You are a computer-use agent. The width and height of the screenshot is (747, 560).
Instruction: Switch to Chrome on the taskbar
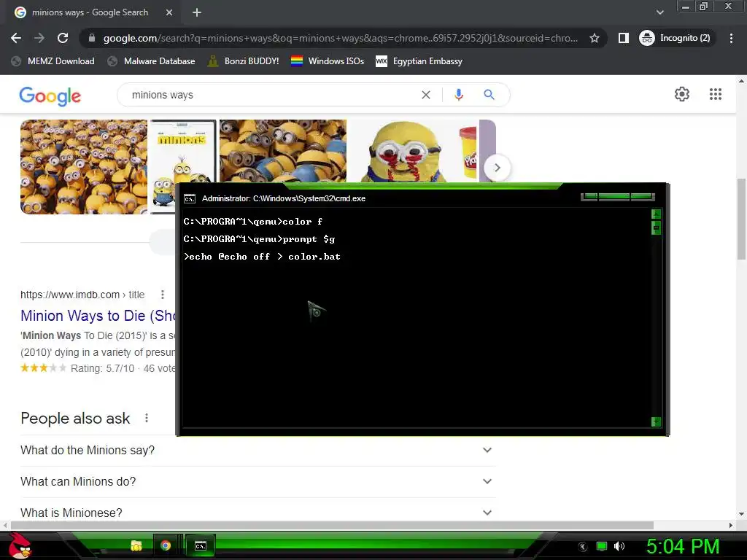pos(166,545)
